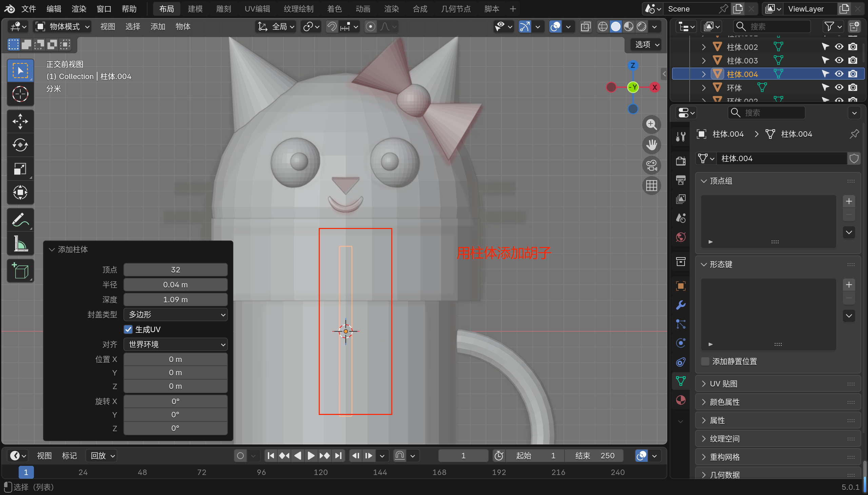The width and height of the screenshot is (868, 495).
Task: Activate the Scale tool
Action: coord(20,169)
